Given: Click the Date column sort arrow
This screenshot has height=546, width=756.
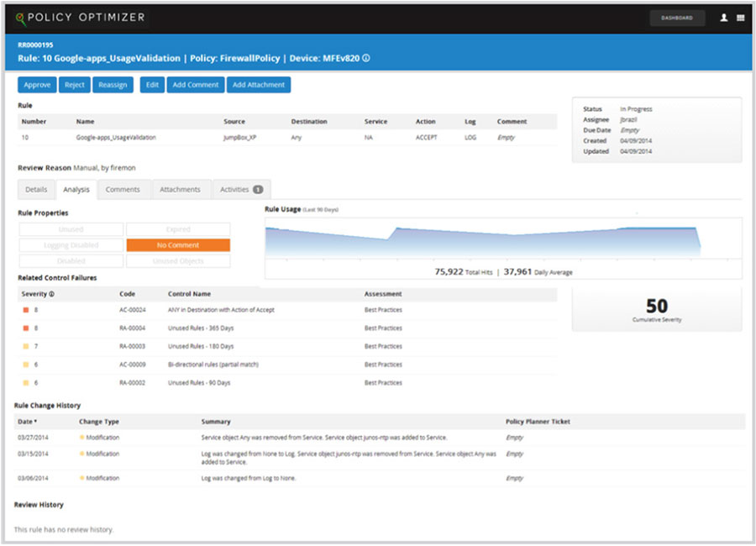Looking at the screenshot, I should coord(35,421).
